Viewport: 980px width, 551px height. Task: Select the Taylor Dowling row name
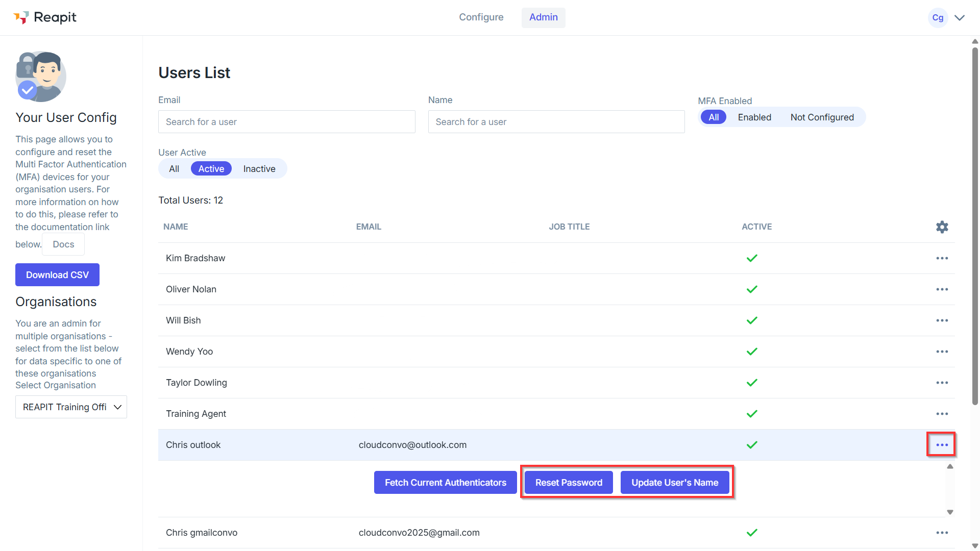click(x=197, y=383)
